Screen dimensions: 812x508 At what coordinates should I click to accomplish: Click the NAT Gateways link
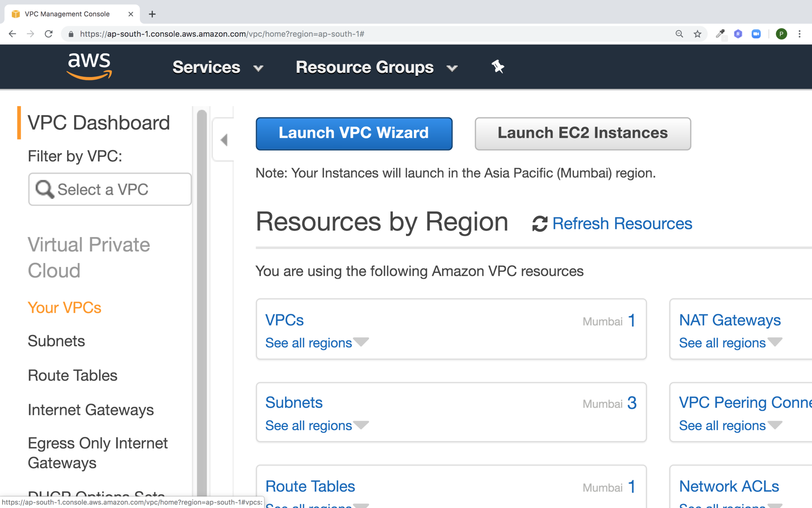point(729,320)
